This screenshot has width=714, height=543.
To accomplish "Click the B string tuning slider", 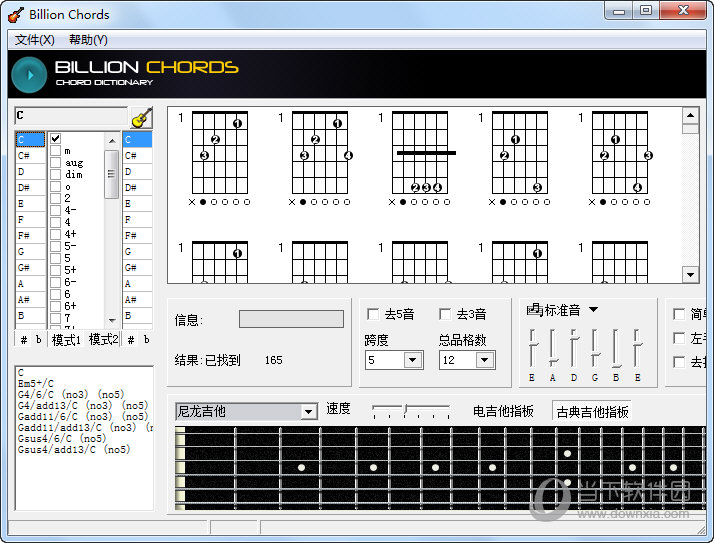I will click(x=616, y=348).
